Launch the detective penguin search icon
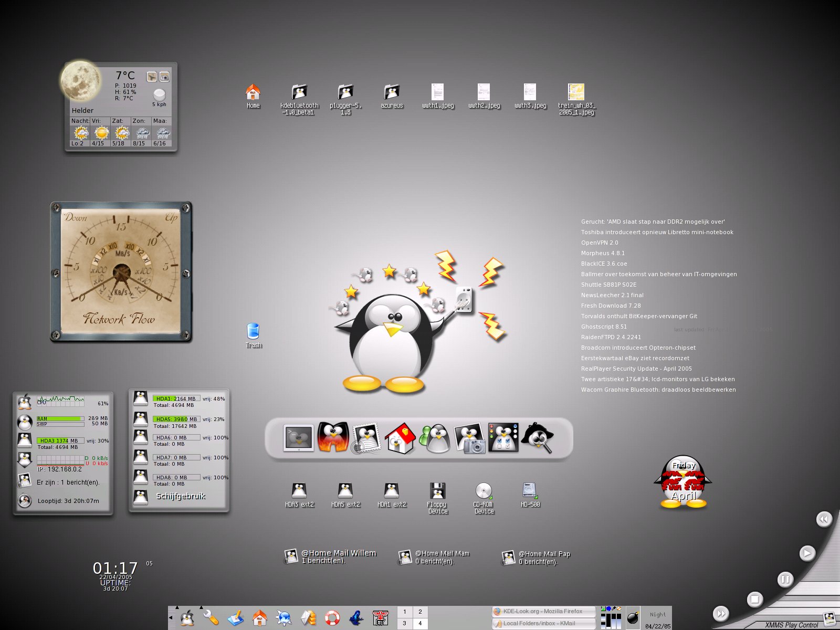 (537, 438)
